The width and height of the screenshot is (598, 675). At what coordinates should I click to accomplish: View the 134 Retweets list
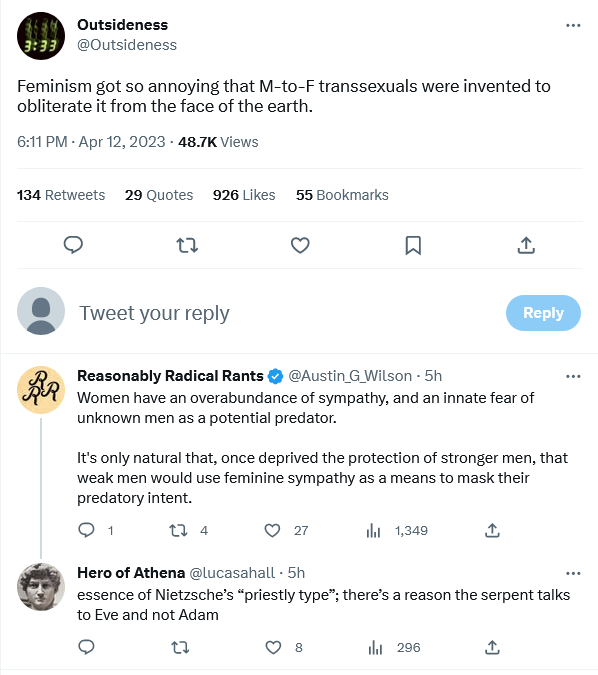click(61, 195)
